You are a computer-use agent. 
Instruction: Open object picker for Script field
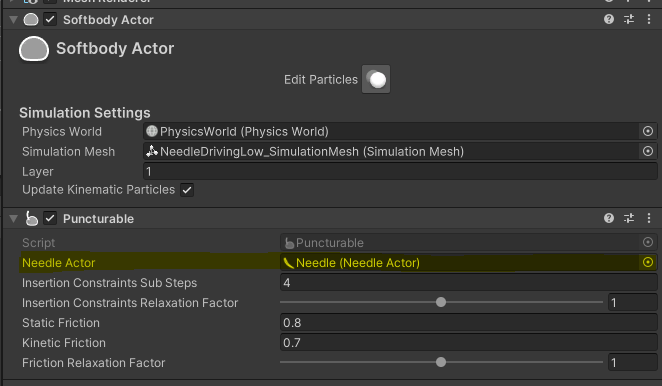tap(648, 242)
